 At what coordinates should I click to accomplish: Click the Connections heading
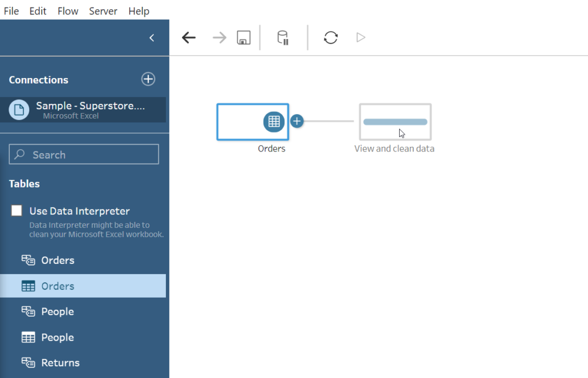[x=38, y=80]
